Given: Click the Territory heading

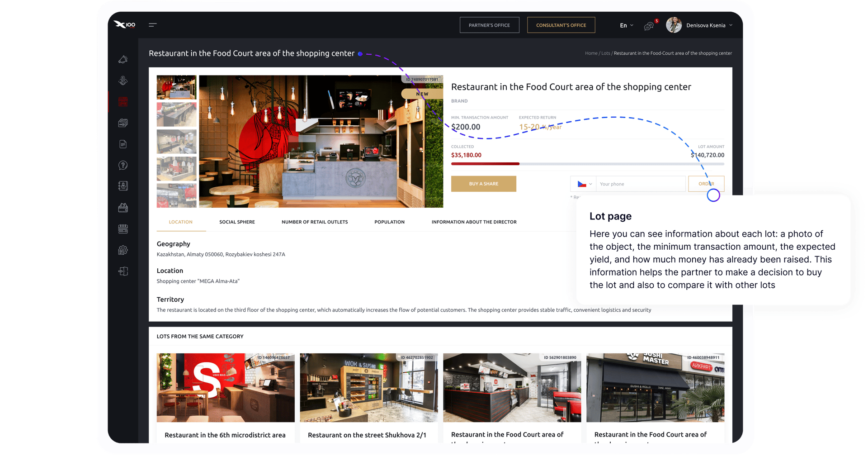Looking at the screenshot, I should pos(170,299).
